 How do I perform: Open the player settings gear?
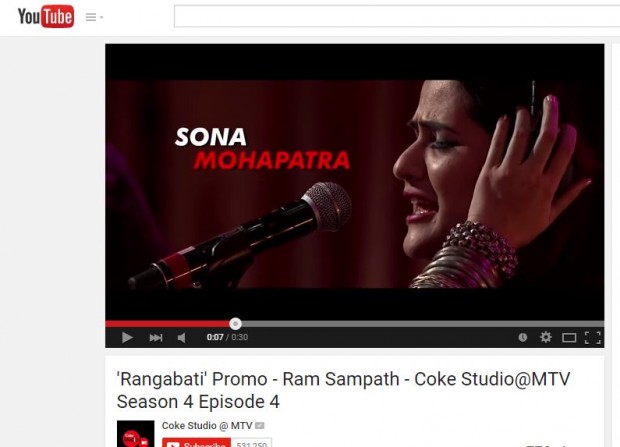pyautogui.click(x=546, y=337)
